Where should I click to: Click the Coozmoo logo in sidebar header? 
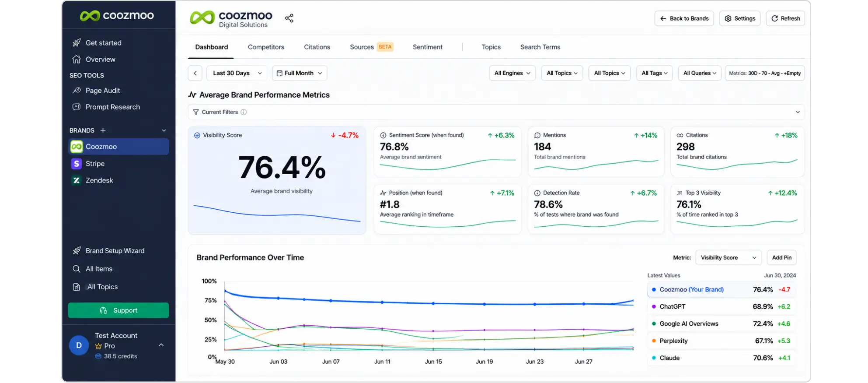117,16
